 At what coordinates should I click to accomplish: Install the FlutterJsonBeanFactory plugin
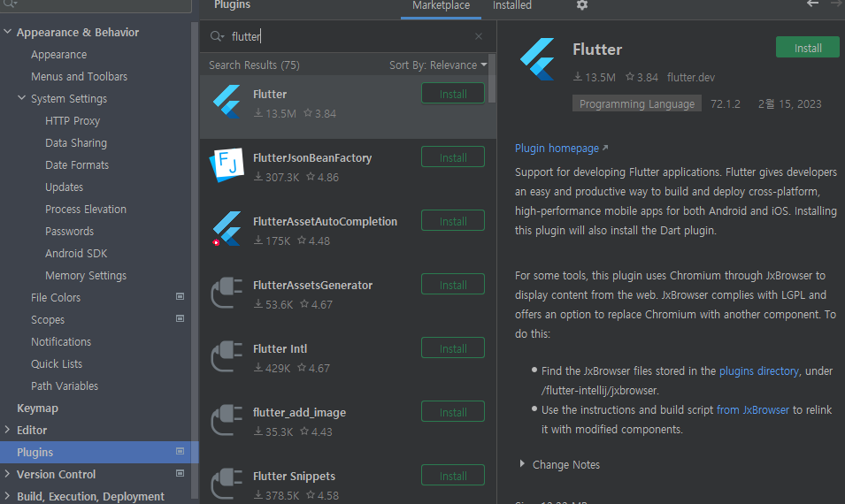[453, 157]
